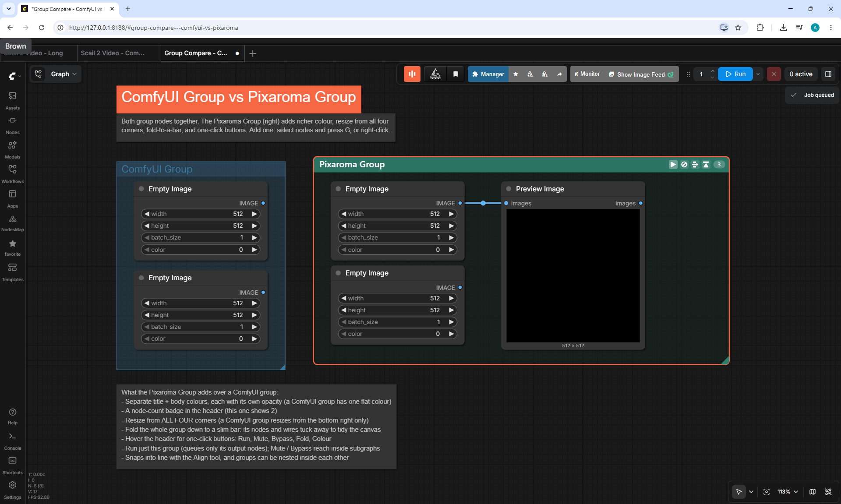Expand the cursor mode dropdown
This screenshot has height=504, width=841.
click(x=751, y=492)
